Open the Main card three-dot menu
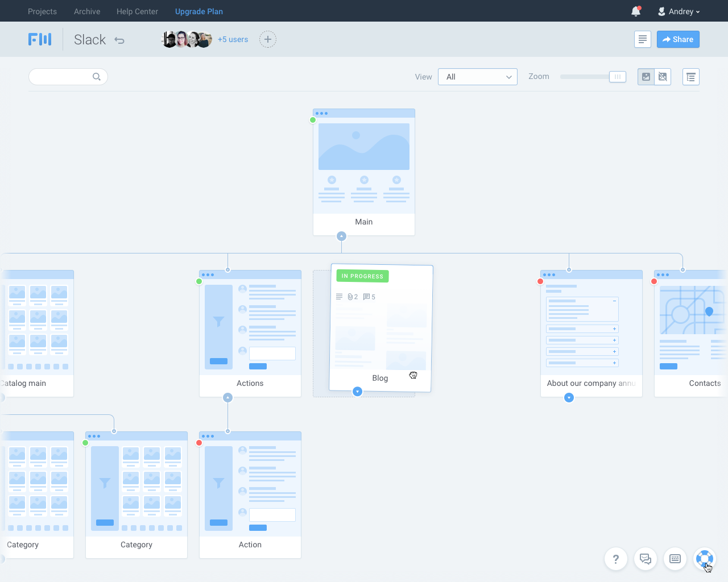728x582 pixels. click(321, 113)
